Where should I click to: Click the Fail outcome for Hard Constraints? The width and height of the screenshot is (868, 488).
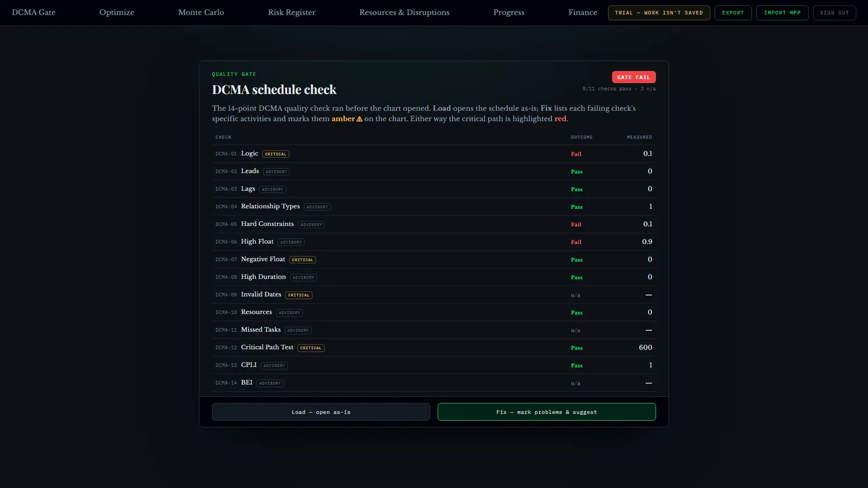point(576,224)
